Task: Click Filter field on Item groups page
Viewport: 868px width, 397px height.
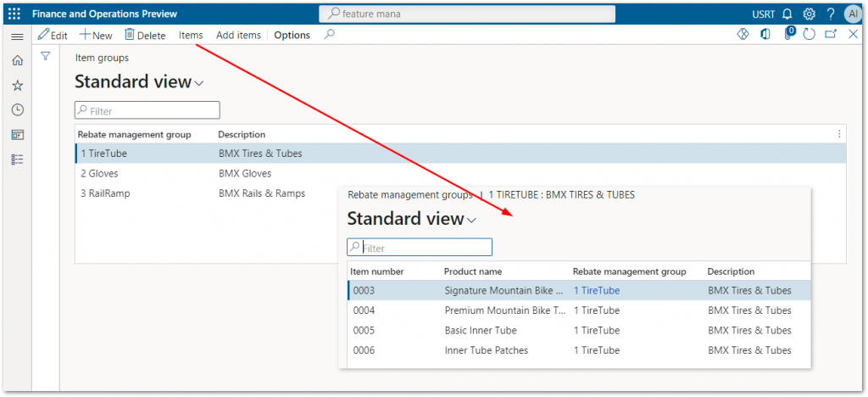Action: tap(147, 111)
